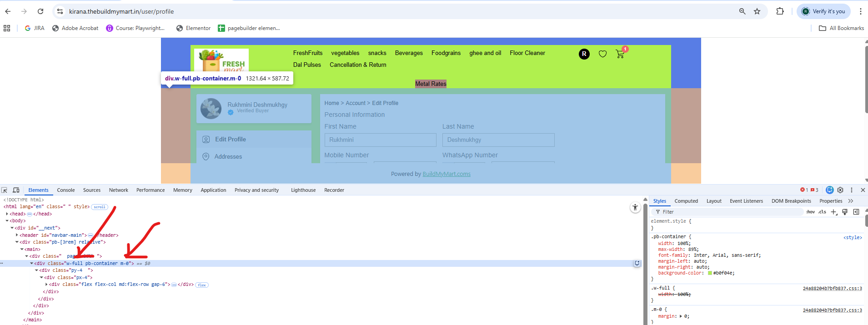868x325 pixels.
Task: Close the DevTools panel
Action: tap(863, 190)
